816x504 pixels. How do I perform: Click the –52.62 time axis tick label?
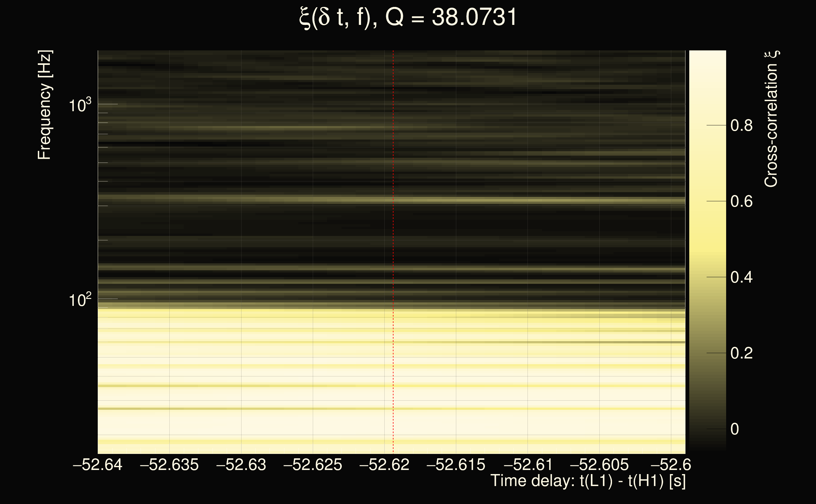point(384,465)
